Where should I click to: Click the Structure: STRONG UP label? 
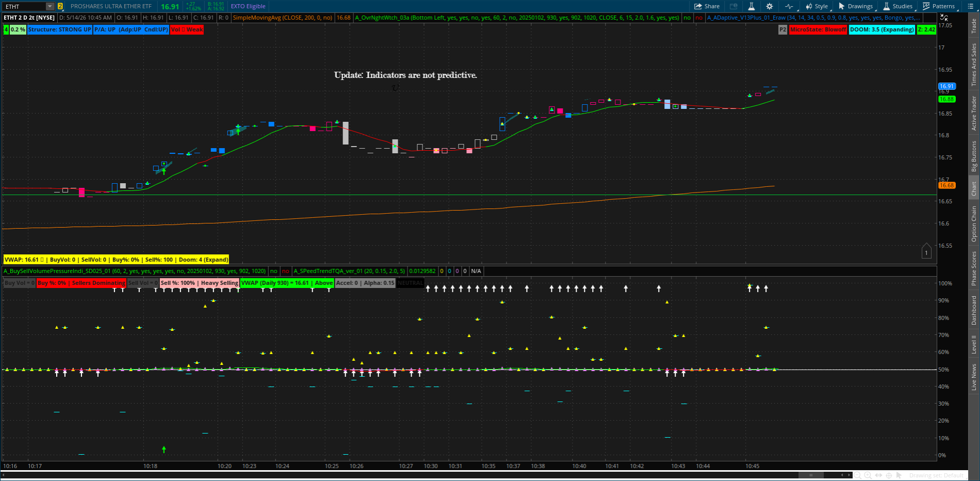60,29
